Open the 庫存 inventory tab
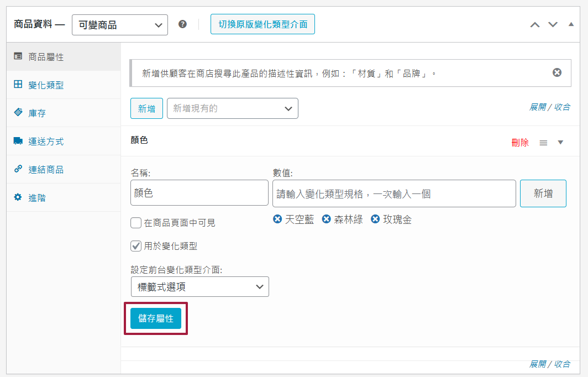This screenshot has height=377, width=588. [x=37, y=113]
